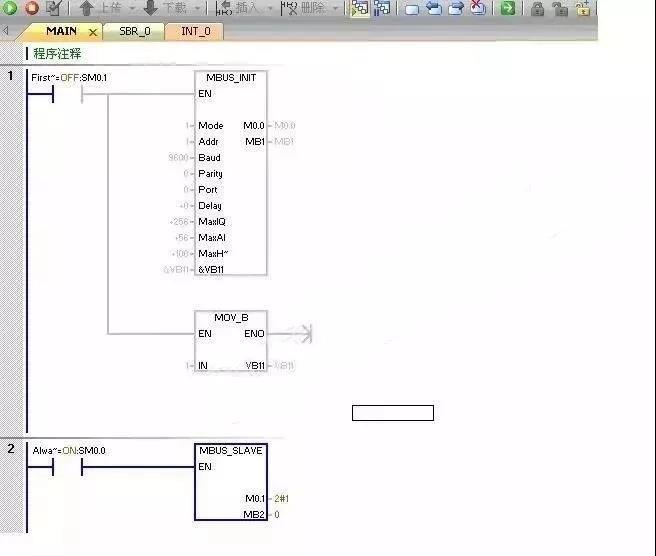Click the Delay parameter of MBUS_INIT
Viewport: 656px width, 556px height.
tap(210, 205)
